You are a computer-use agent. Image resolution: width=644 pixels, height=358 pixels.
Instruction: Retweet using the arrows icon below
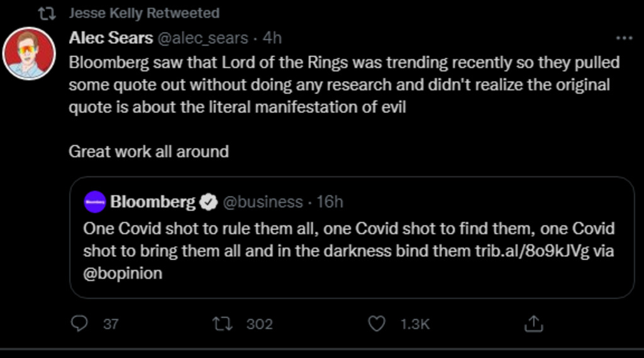222,323
